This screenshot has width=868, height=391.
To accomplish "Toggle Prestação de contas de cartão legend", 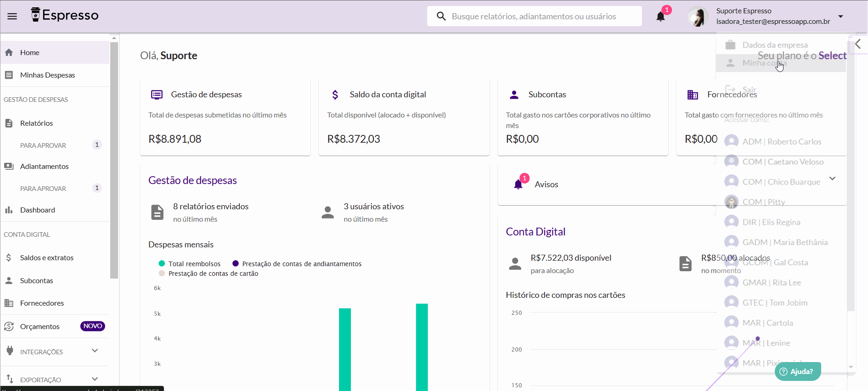I will point(208,273).
